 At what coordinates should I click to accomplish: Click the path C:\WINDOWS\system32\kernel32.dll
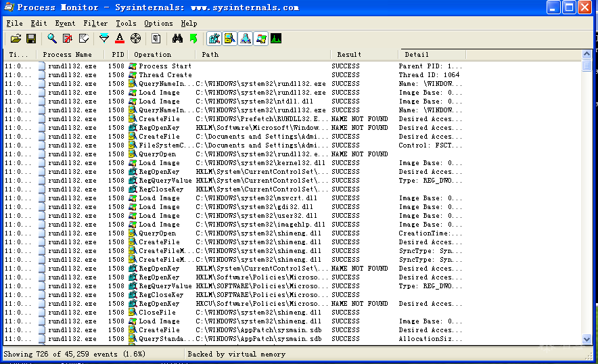(x=260, y=163)
